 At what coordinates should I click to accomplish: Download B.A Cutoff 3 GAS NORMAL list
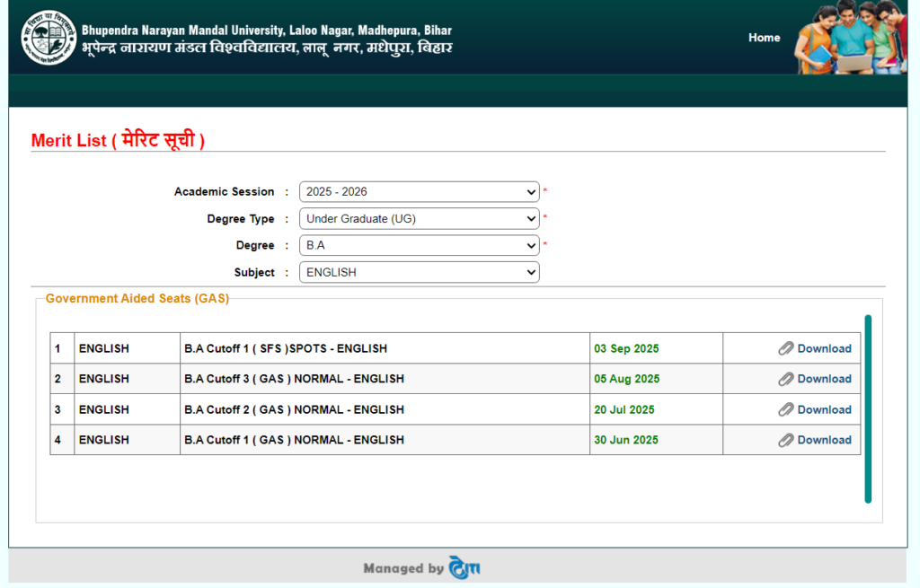coord(824,380)
